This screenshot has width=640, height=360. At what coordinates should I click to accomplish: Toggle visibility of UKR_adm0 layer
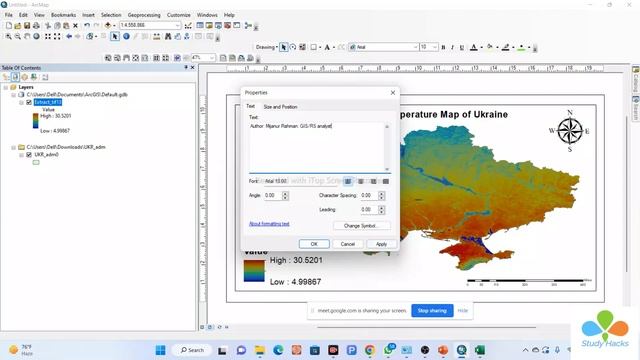pyautogui.click(x=29, y=155)
